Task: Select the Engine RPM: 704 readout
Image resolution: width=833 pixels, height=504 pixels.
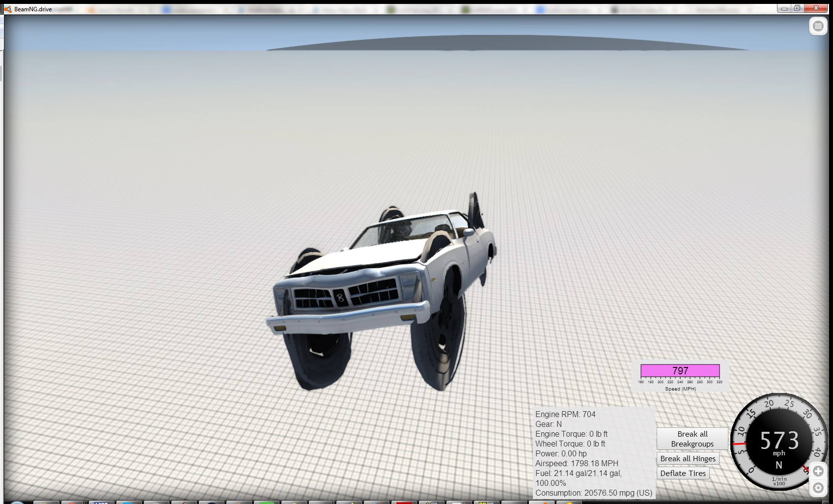Action: (x=565, y=414)
